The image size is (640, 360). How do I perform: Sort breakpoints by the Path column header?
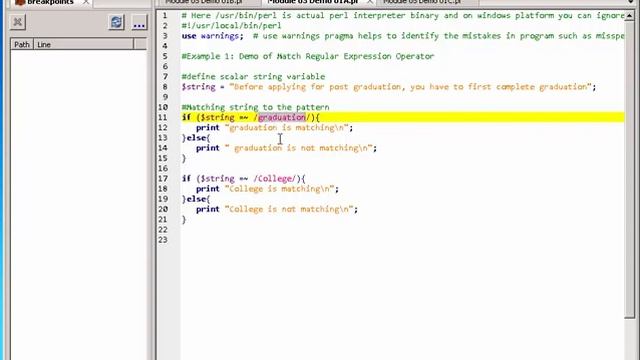pos(22,44)
